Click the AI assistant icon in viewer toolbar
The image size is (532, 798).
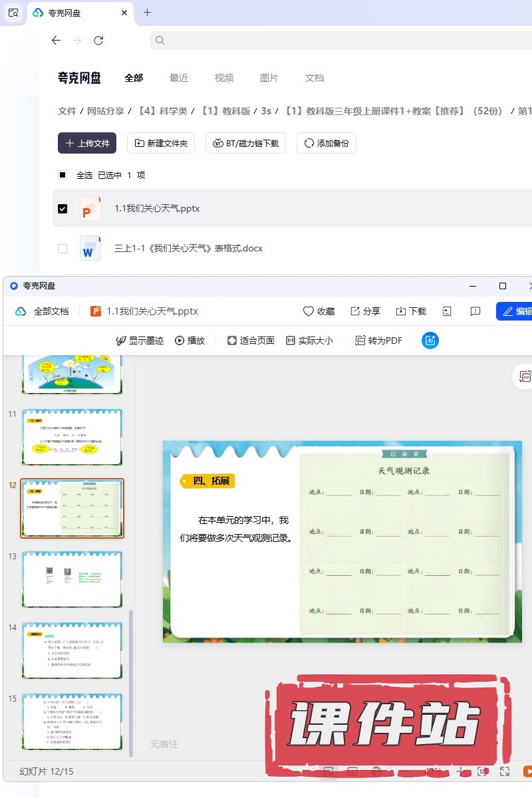(430, 340)
